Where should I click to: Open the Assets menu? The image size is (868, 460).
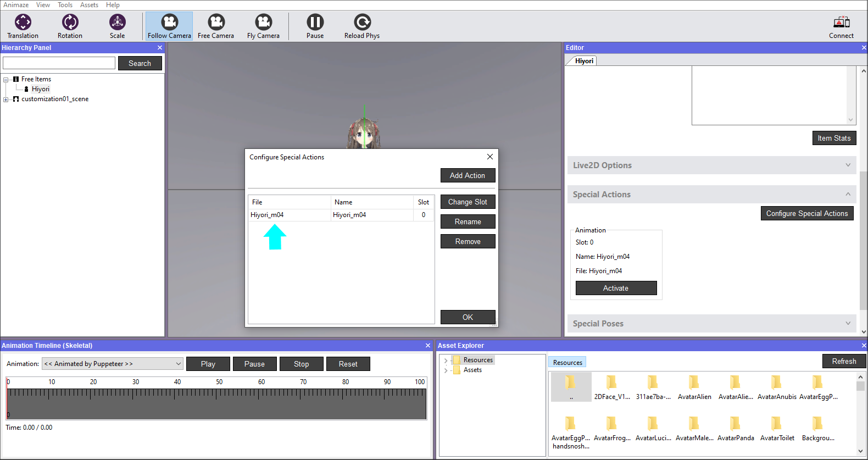pos(89,5)
